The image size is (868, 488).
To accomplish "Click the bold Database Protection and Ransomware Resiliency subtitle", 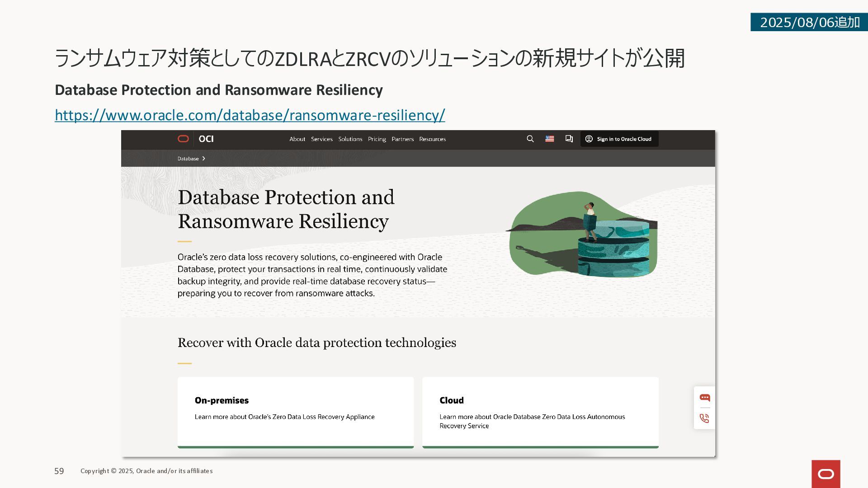I will point(219,90).
